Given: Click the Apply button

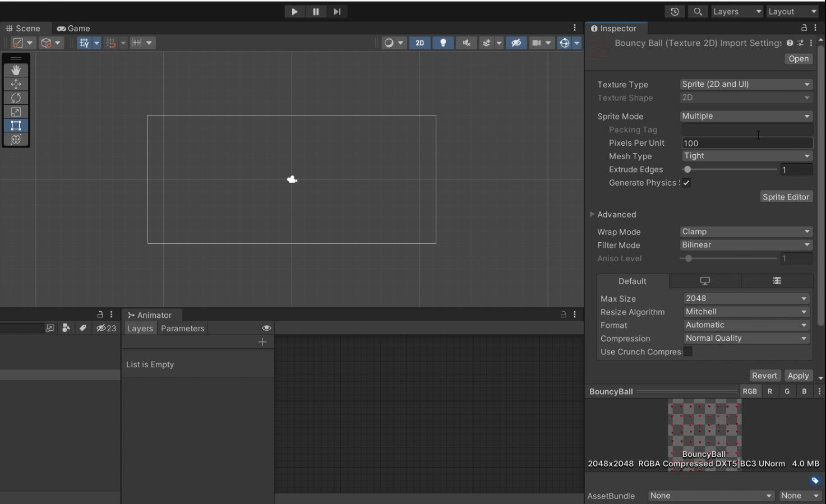Looking at the screenshot, I should click(x=797, y=376).
